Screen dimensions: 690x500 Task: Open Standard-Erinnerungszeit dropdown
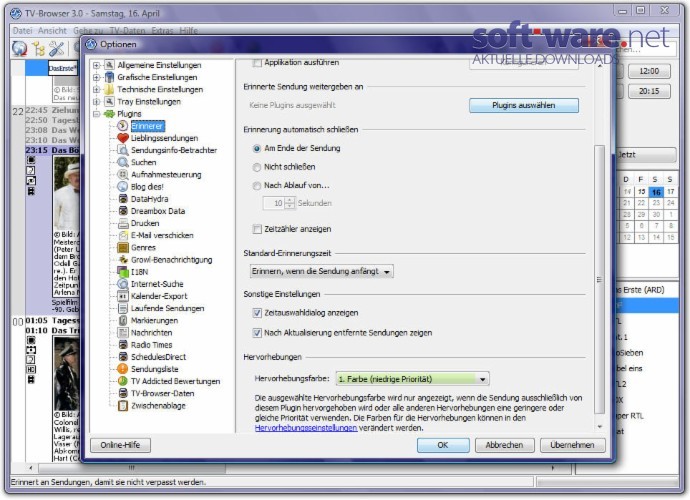click(321, 272)
